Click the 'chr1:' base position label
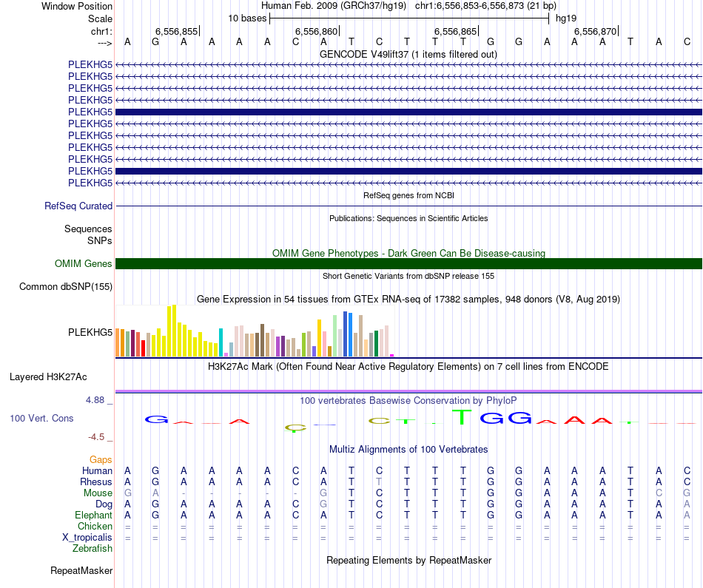Viewport: 703px width, 588px height. point(101,31)
